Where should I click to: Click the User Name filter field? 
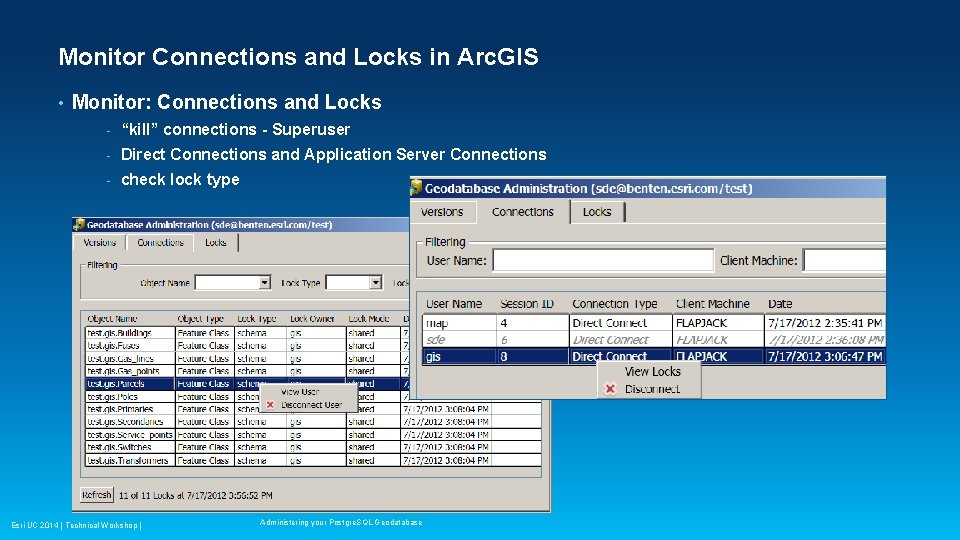603,260
